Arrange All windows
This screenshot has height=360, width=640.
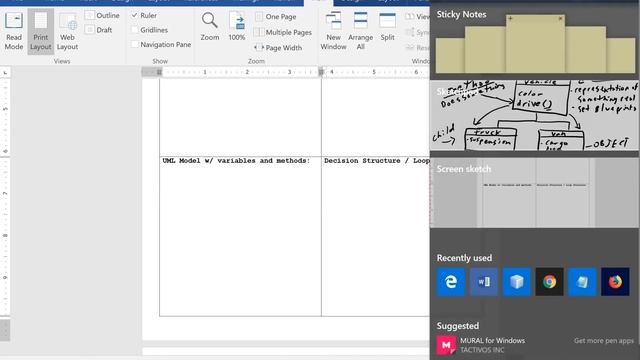[x=360, y=31]
